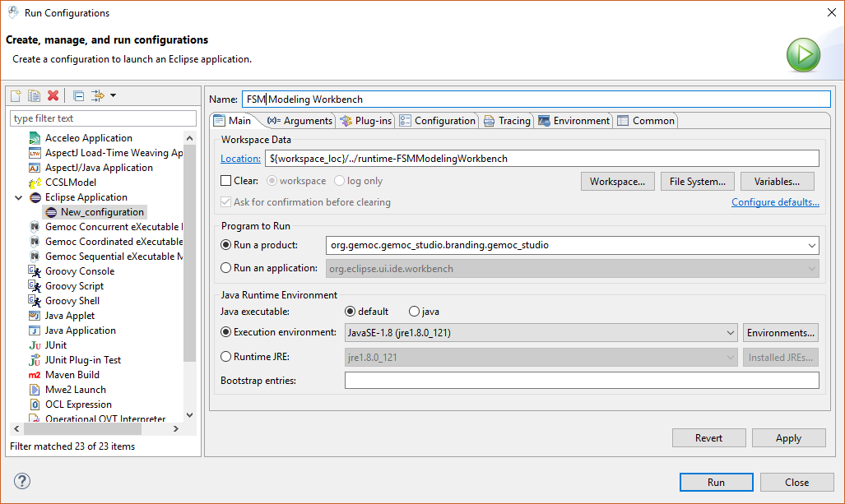Click the JUnit Plug-in Test icon
Viewport: 845px width, 504px height.
coord(35,360)
